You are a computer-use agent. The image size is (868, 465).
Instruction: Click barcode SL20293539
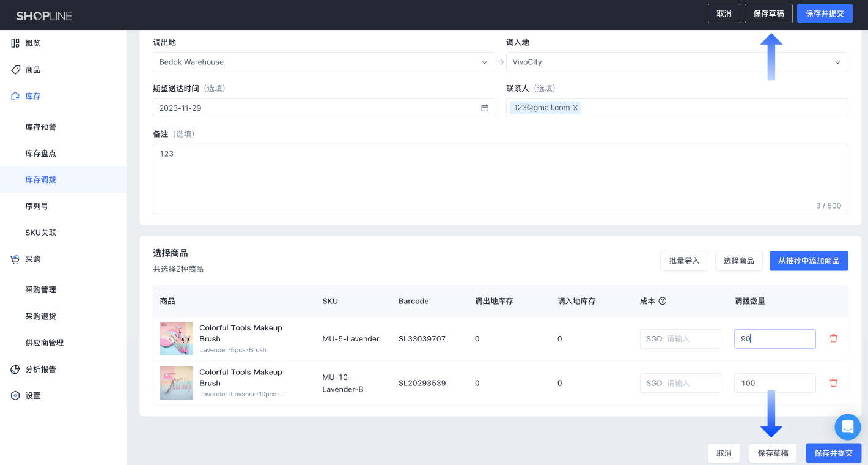[422, 383]
